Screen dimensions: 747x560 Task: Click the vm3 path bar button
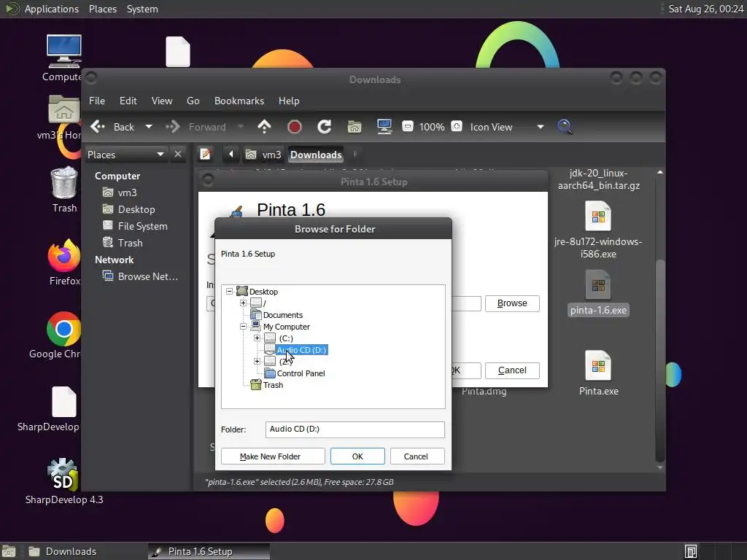point(263,155)
